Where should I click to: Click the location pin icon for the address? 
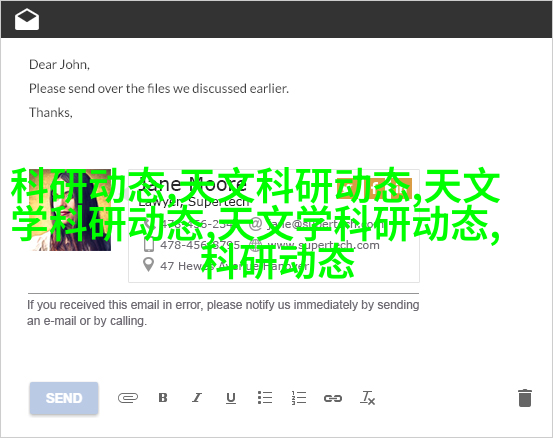click(x=149, y=265)
